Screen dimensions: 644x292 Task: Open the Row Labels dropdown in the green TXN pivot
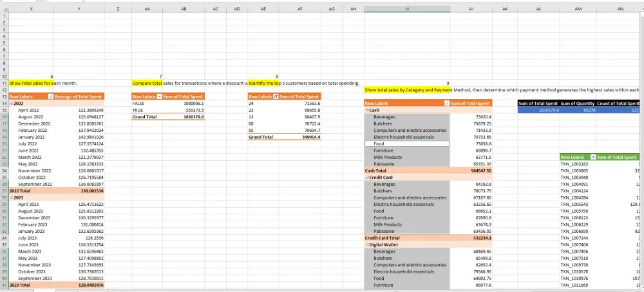pyautogui.click(x=593, y=157)
